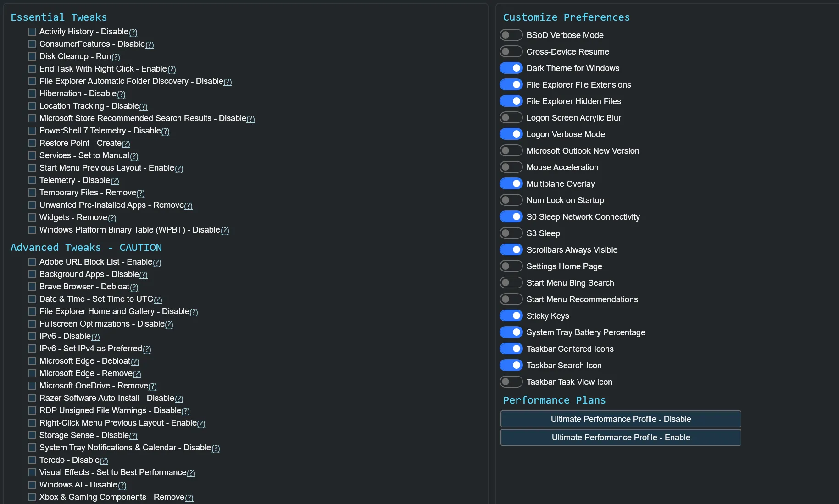Check Hibernation - Disable checkbox
Screen dimensions: 839x504
[x=32, y=94]
